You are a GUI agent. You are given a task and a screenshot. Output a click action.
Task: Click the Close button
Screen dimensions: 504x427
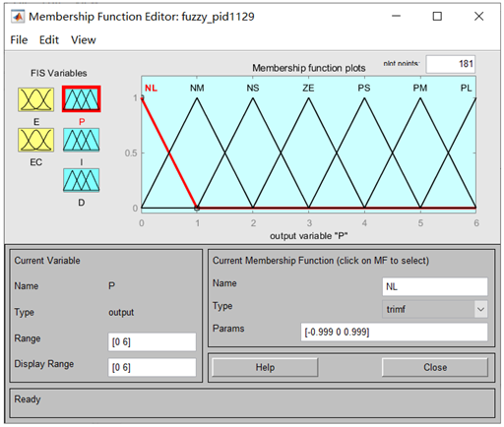click(435, 367)
